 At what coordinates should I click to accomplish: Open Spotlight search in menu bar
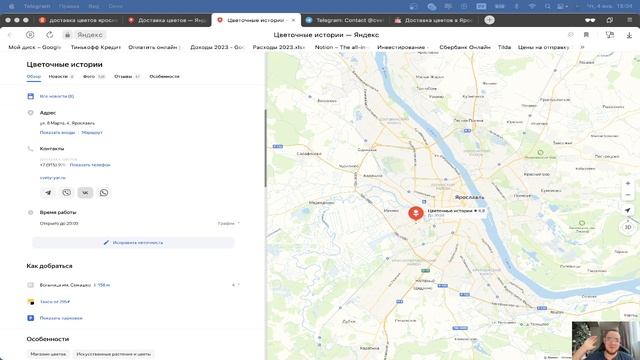(x=547, y=6)
